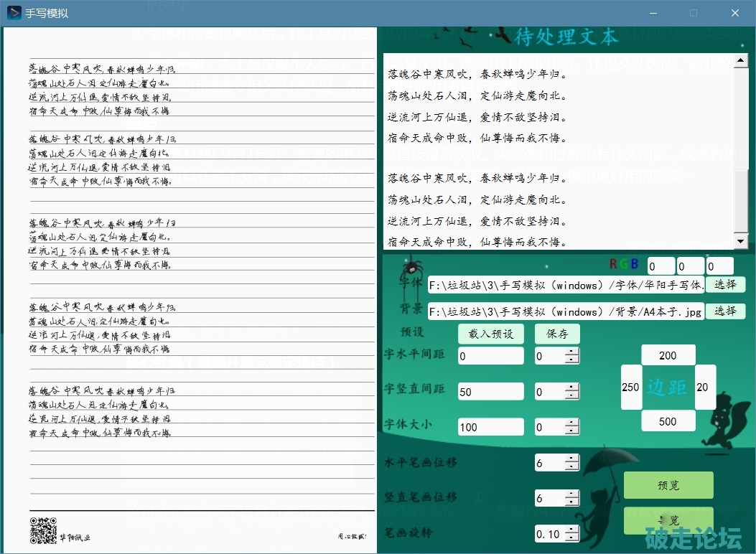Click the scroll-down arrow of the text box
The width and height of the screenshot is (756, 554).
[741, 243]
